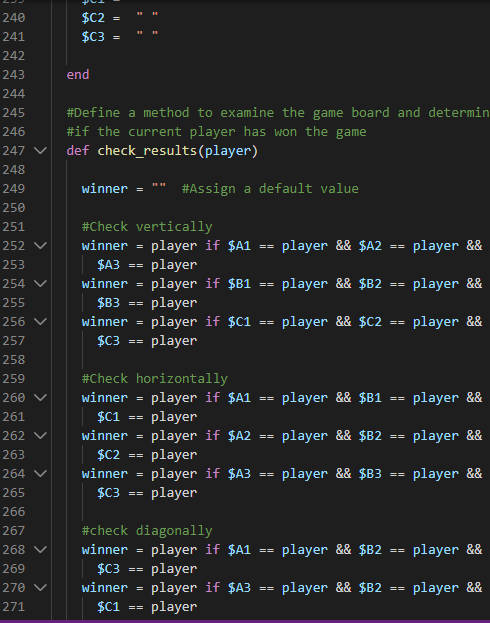Screen dimensions: 490x623
Task: Click '$C1 == player' on line 261
Action: (x=147, y=416)
